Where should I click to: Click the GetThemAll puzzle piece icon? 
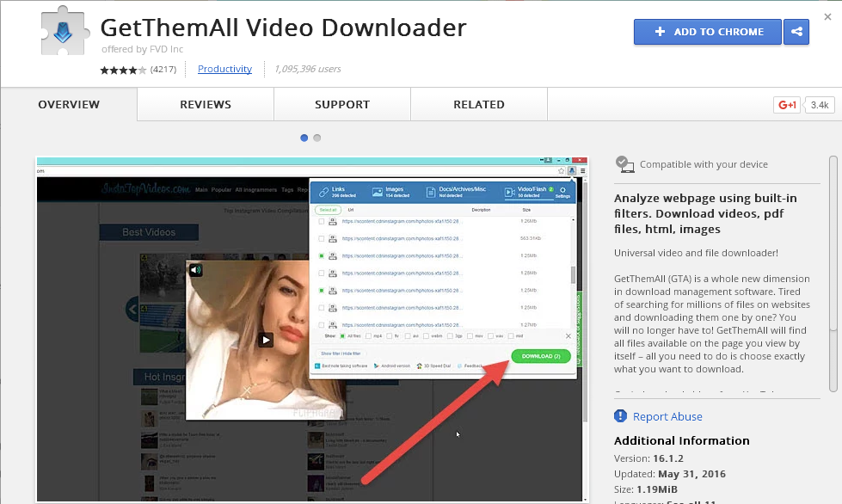(x=64, y=31)
